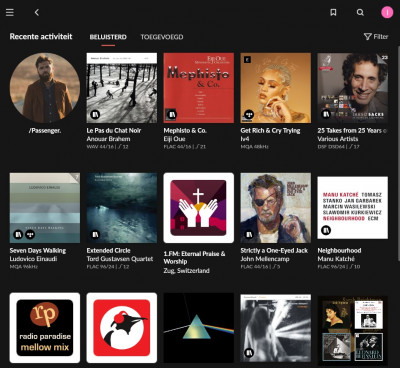Screen dimensions: 400x368
Task: Open Get Rich & Cry Trying cover
Action: pyautogui.click(x=276, y=88)
